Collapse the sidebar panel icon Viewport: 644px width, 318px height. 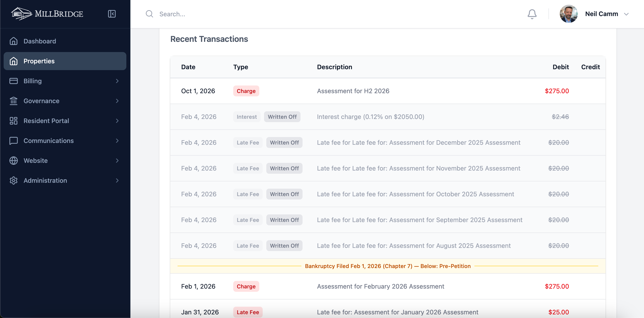coord(111,14)
